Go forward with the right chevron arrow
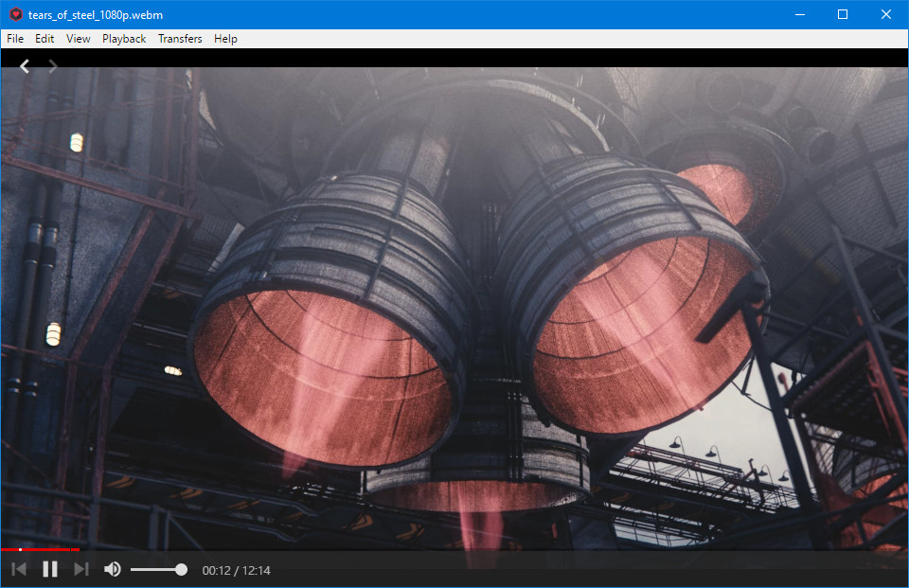 [52, 66]
